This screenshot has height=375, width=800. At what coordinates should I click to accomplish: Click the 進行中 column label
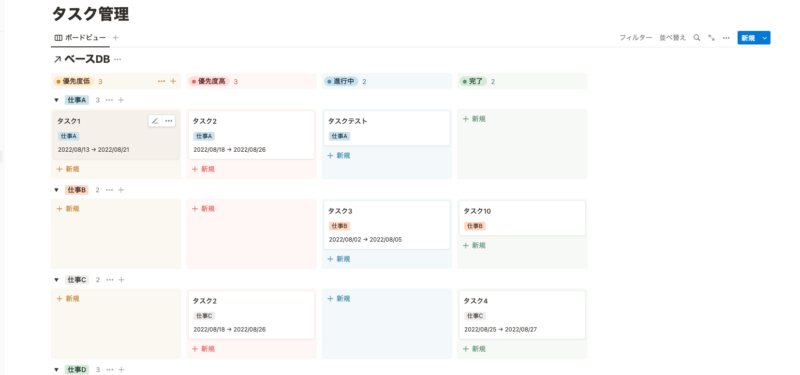coord(341,81)
